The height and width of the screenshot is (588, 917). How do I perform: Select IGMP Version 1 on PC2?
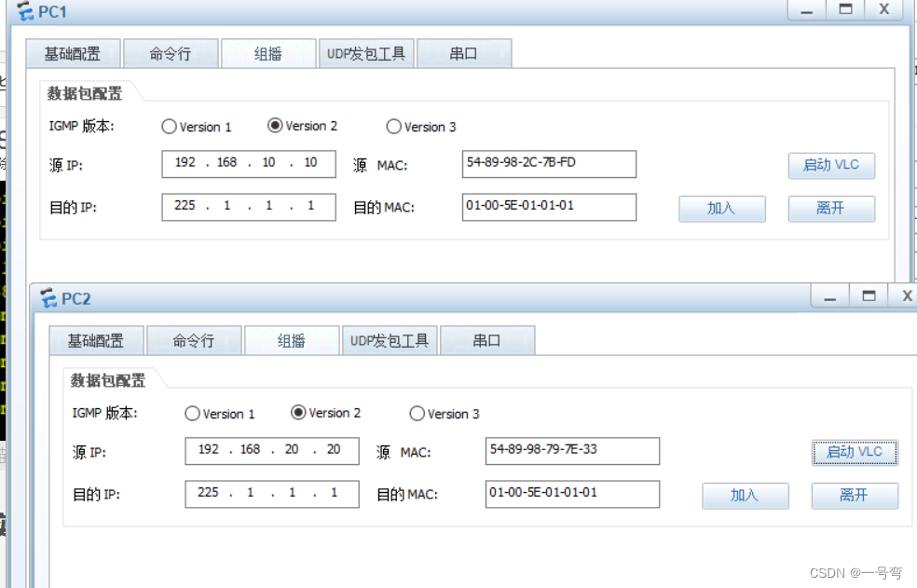click(x=193, y=413)
